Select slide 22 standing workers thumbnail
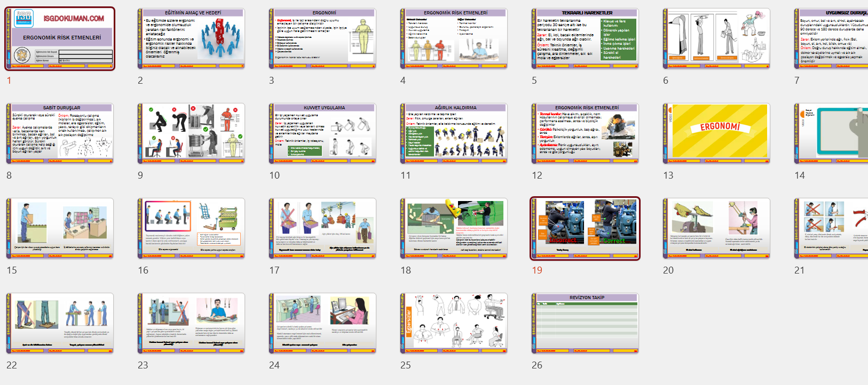 (60, 323)
